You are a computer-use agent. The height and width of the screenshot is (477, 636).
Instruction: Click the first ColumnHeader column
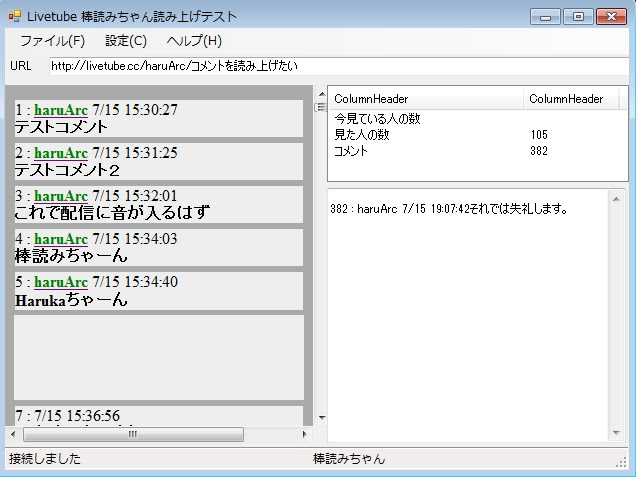pos(426,99)
